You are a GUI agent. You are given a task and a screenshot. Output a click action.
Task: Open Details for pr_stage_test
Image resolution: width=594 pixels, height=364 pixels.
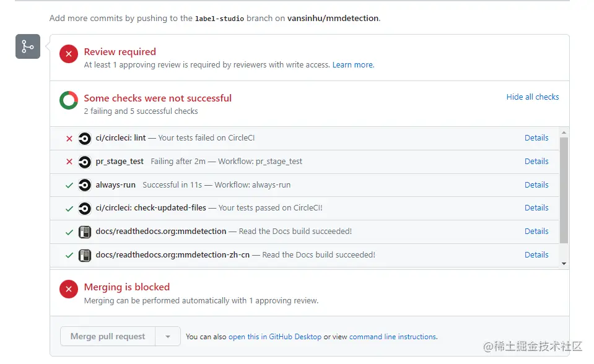[x=536, y=162]
